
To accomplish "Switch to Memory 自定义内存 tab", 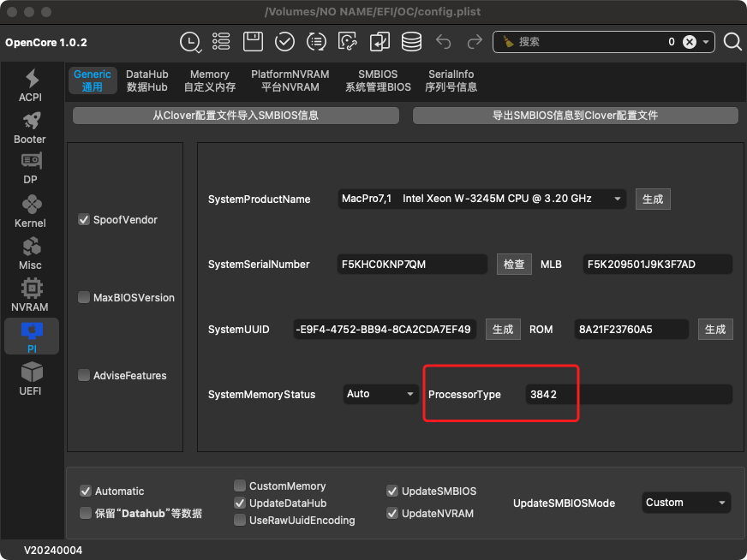I will 210,80.
